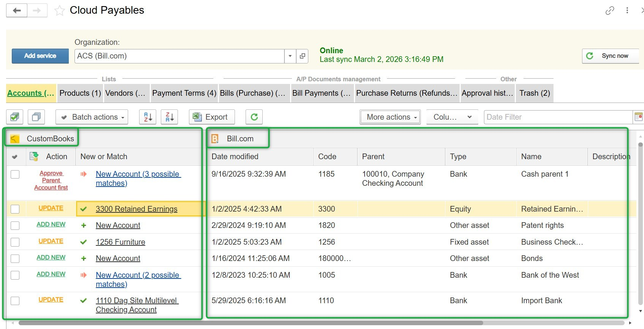Refresh the list with green reload icon
The width and height of the screenshot is (644, 329).
click(x=254, y=117)
